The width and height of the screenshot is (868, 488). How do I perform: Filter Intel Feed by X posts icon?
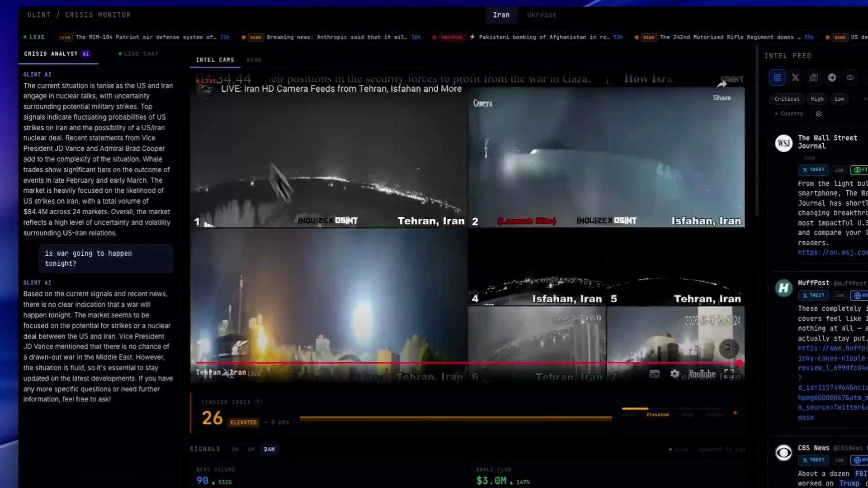pos(796,78)
